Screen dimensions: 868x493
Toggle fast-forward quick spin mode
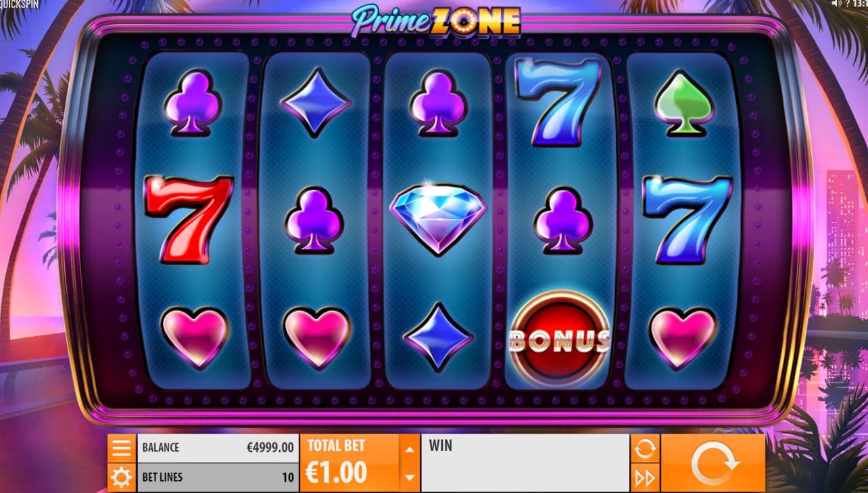click(645, 478)
